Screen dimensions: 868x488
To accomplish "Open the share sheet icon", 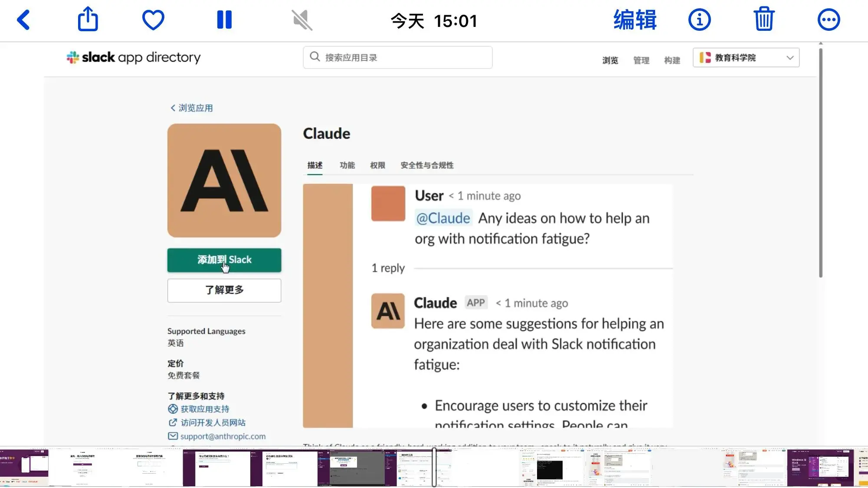I will pos(88,19).
